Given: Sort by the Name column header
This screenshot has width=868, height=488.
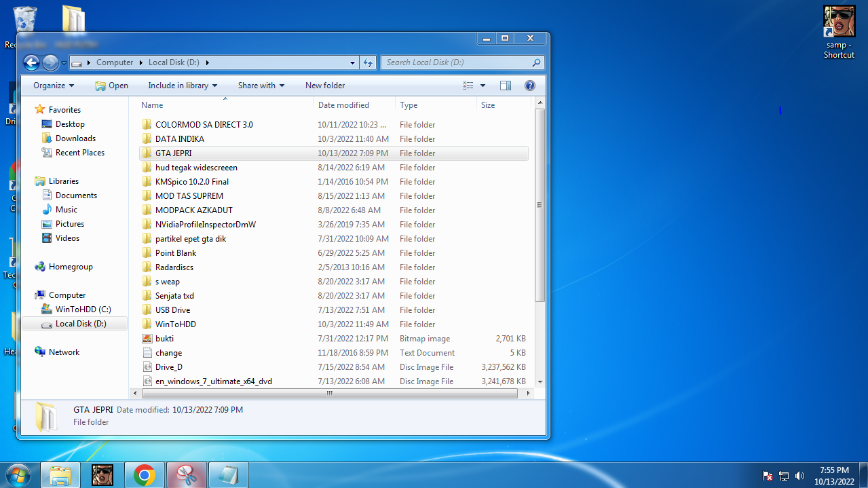Looking at the screenshot, I should pos(227,105).
